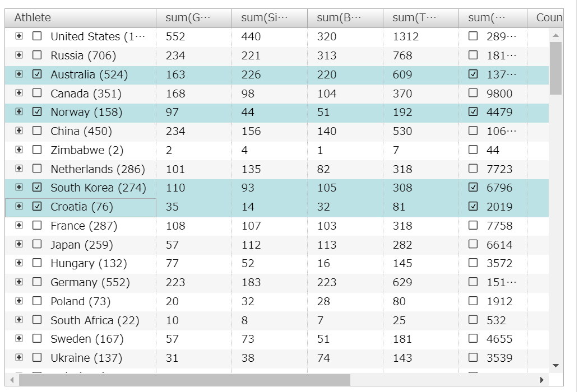Expand the Japan row
The width and height of the screenshot is (579, 392).
pos(20,244)
